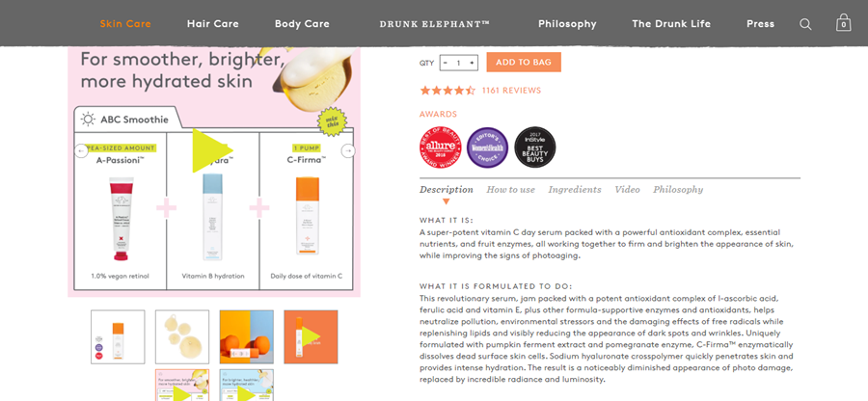Click the Add to Bag button
This screenshot has height=401, width=868.
pos(524,63)
